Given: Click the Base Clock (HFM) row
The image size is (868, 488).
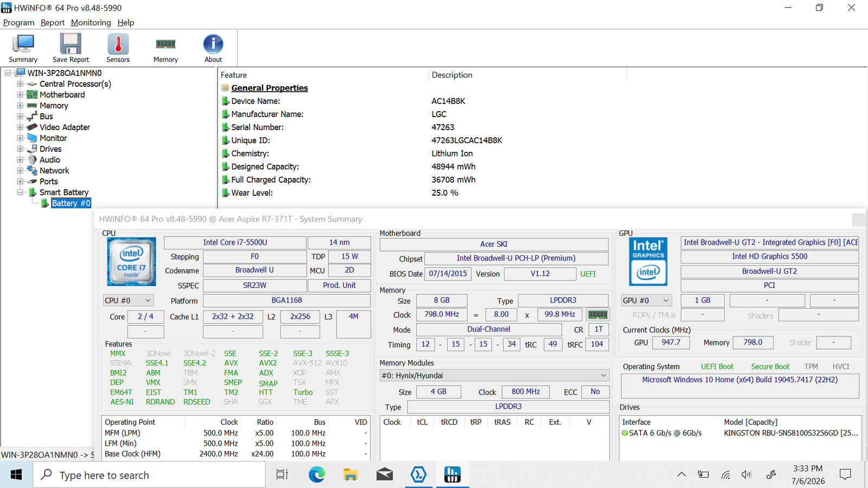Looking at the screenshot, I should click(236, 454).
